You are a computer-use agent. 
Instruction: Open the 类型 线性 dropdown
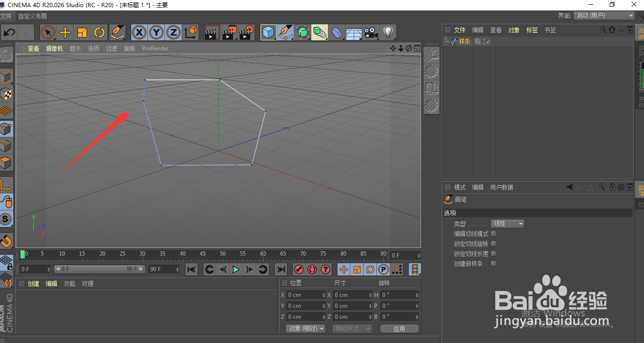(x=508, y=224)
